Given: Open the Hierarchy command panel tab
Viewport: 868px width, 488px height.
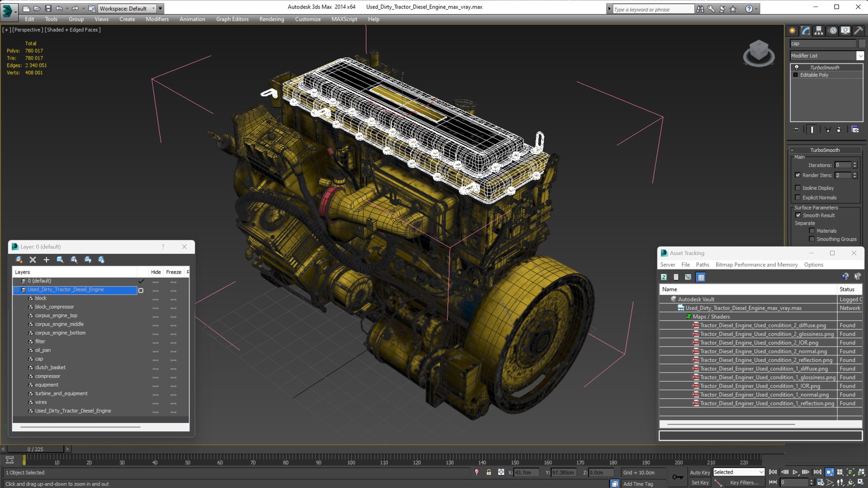Looking at the screenshot, I should tap(819, 31).
